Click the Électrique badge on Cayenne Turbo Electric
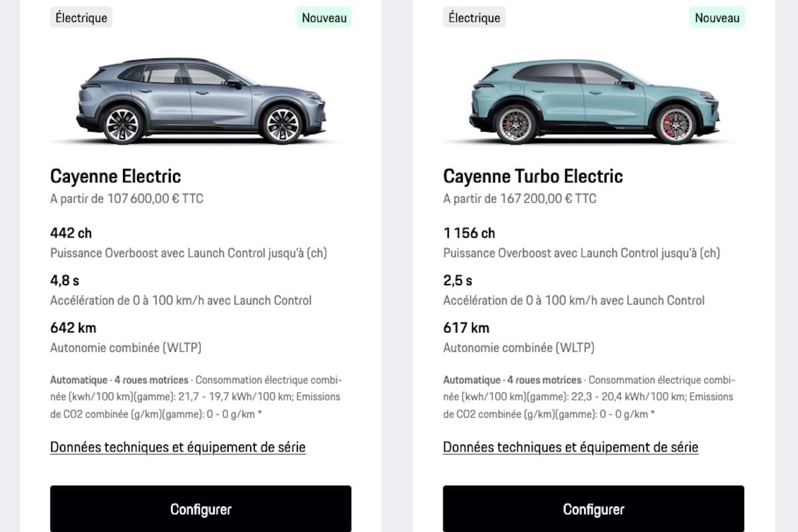Image resolution: width=798 pixels, height=532 pixels. [473, 17]
